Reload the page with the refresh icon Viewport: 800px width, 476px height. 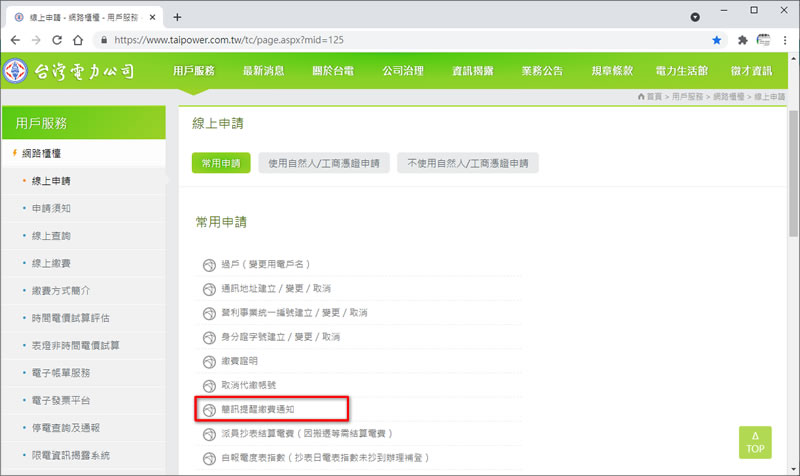point(58,40)
